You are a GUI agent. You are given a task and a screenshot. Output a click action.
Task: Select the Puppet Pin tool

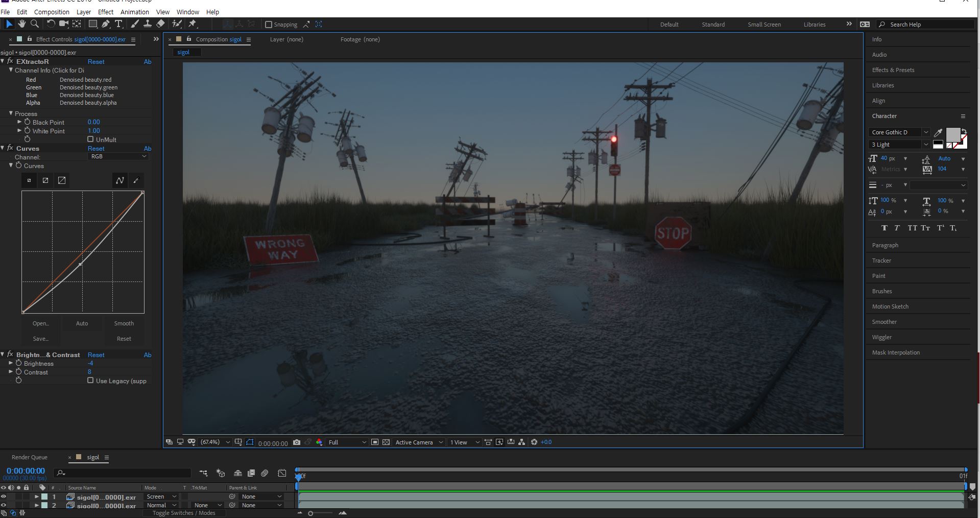[193, 24]
